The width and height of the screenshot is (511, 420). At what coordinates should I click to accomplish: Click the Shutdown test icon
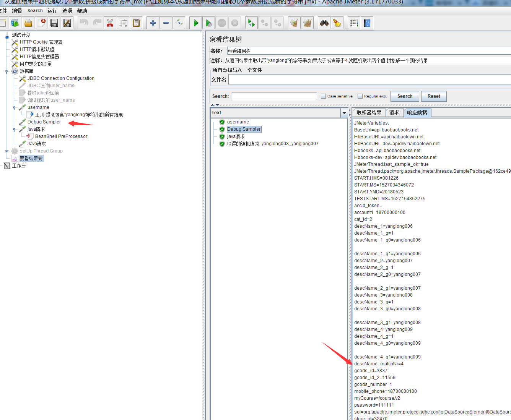[235, 23]
